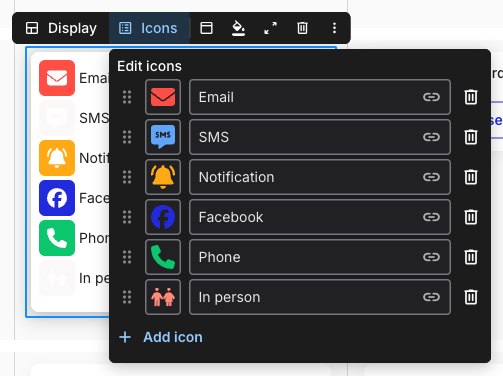503x376 pixels.
Task: Select the orange bell tile in preview
Action: 57,158
